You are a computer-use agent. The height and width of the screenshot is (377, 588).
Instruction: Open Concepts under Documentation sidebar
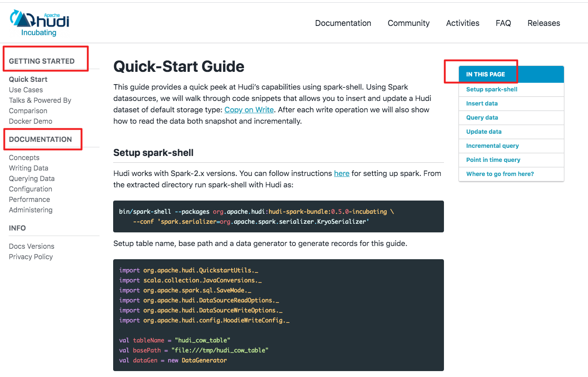[24, 157]
